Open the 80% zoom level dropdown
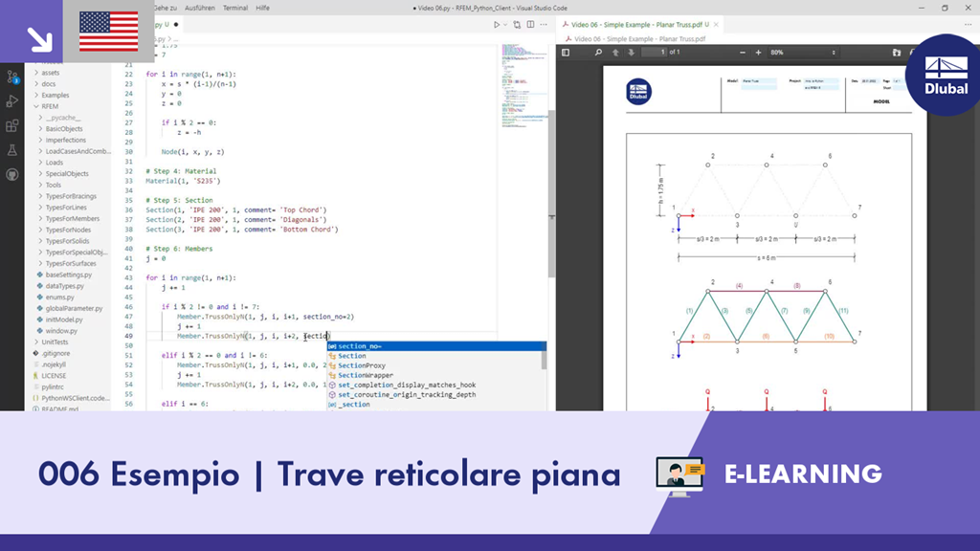Viewport: 980px width, 551px height. point(803,53)
